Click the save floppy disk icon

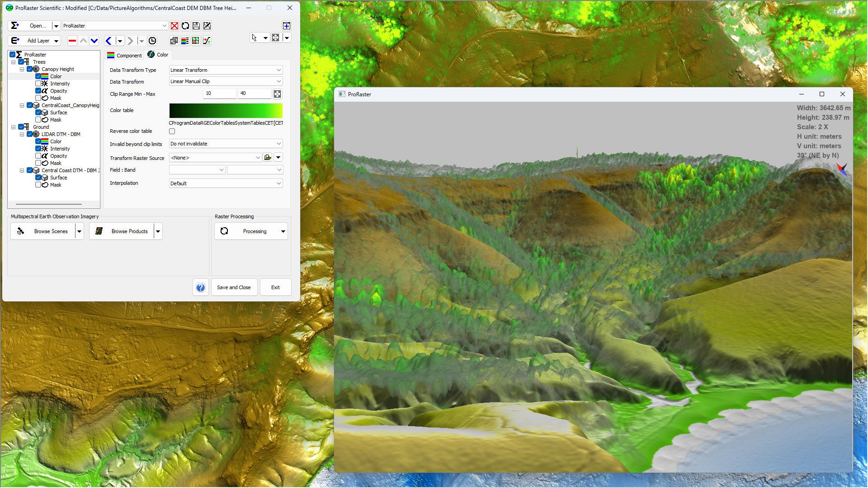point(196,26)
